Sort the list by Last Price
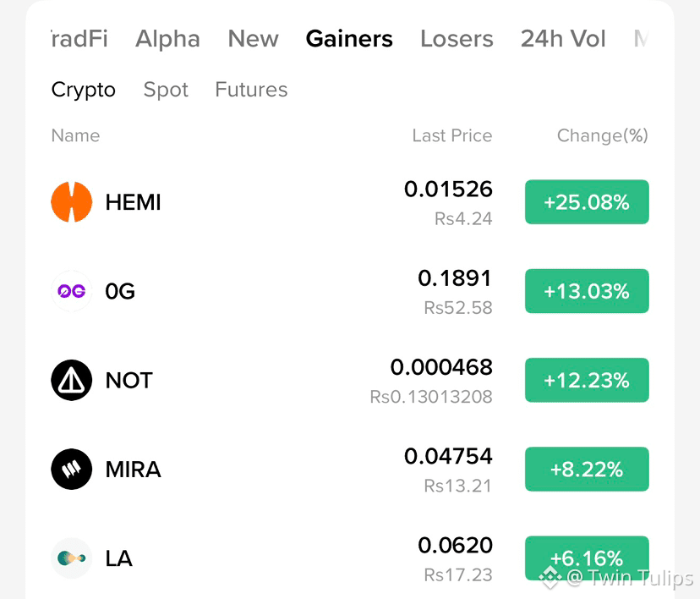The height and width of the screenshot is (599, 700). (451, 135)
